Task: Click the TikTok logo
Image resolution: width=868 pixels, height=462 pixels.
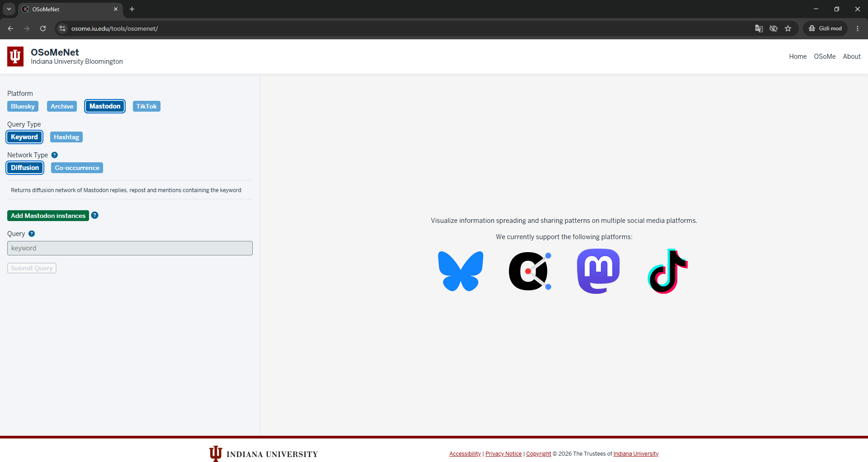Action: 668,271
